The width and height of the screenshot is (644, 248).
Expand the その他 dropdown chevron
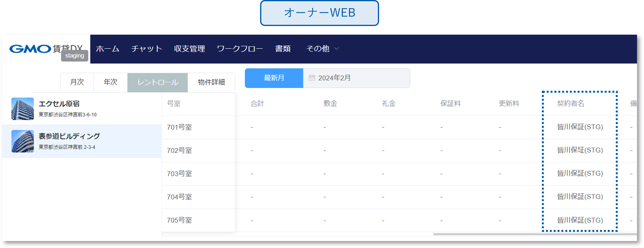(x=337, y=49)
